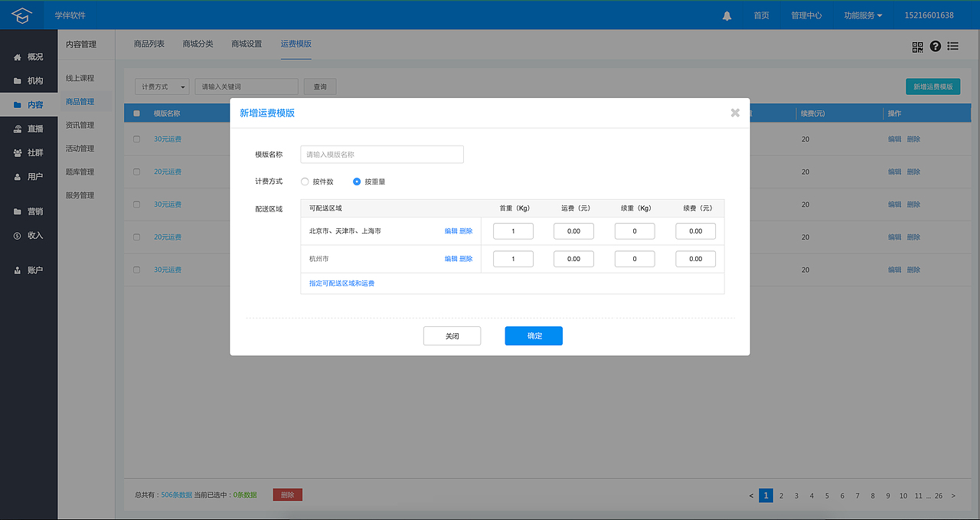Select the 机构 sidebar icon
Screen dimensions: 980x520
[28, 80]
